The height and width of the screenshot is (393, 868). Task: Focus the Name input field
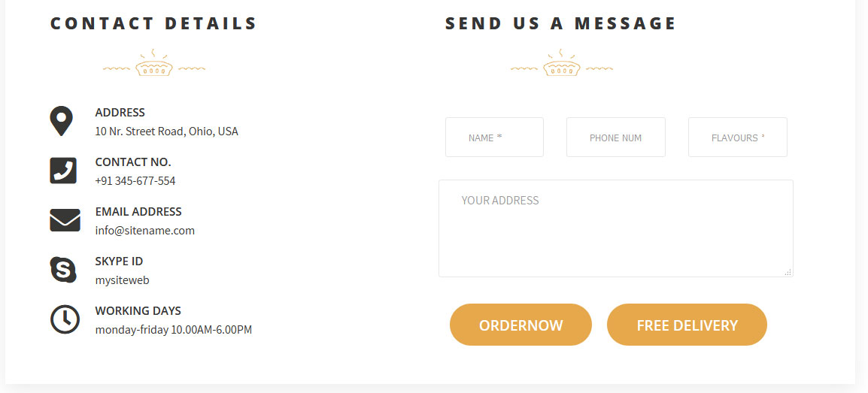click(x=494, y=137)
